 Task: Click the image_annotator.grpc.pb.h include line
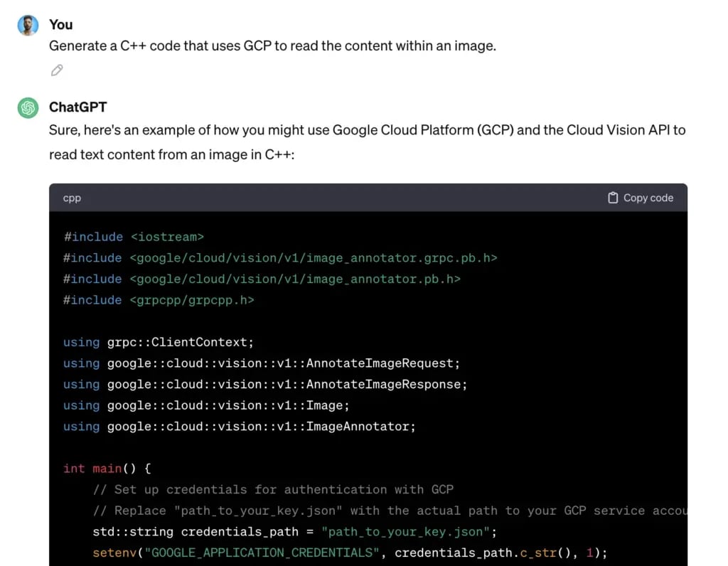[280, 258]
